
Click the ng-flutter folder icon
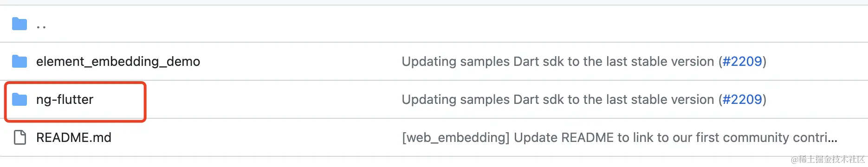tap(19, 99)
